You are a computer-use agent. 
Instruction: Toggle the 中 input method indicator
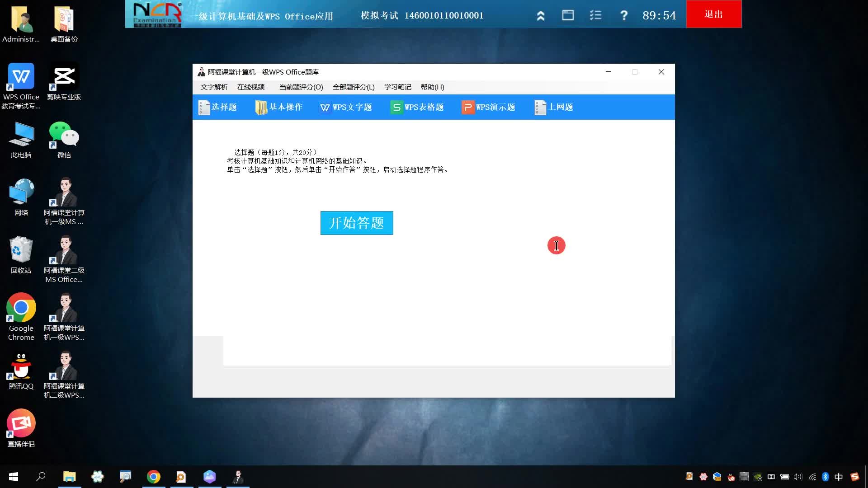(x=839, y=477)
